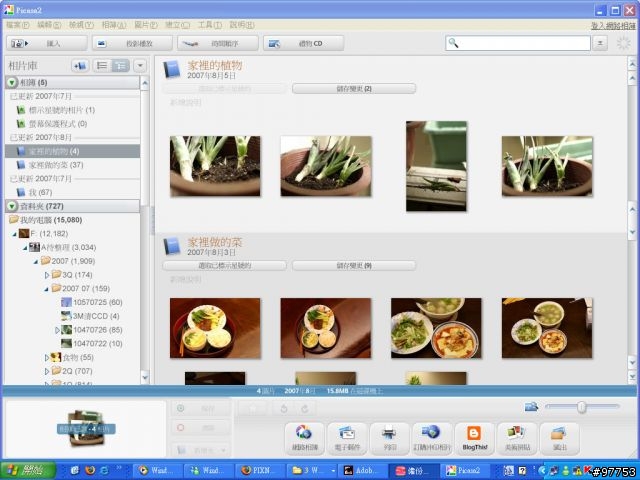This screenshot has width=640, height=480.
Task: Expand the 3Q (174) folder
Action: click(47, 275)
